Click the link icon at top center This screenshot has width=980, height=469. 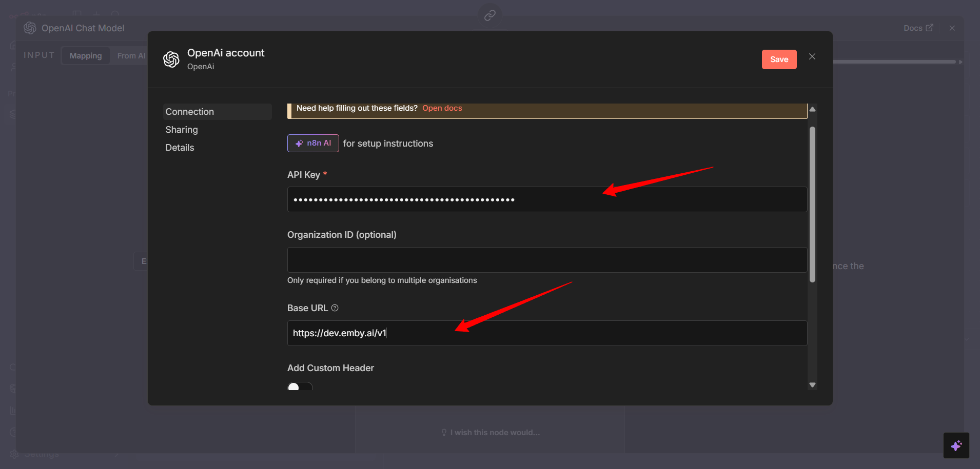coord(490,15)
